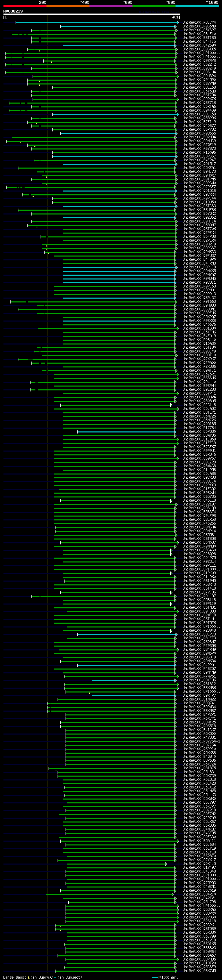Open hit UniRef100_B3TLY1

coord(199,412)
